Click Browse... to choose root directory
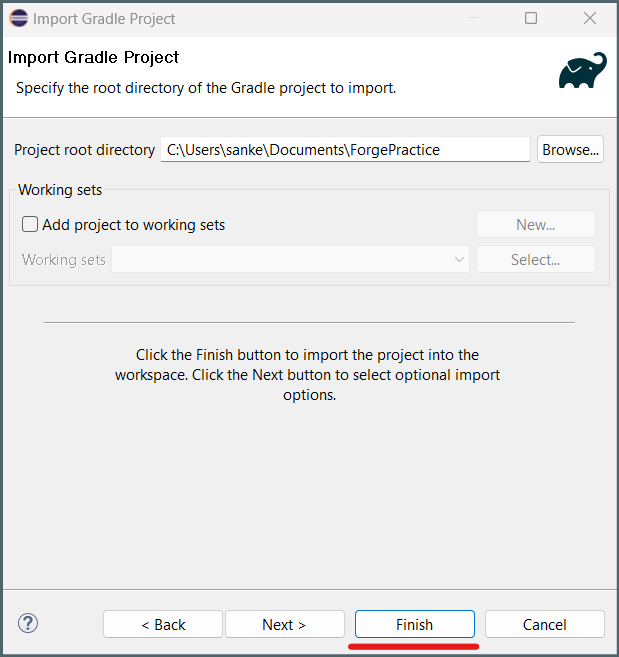Screen dimensions: 619x657 [x=570, y=150]
